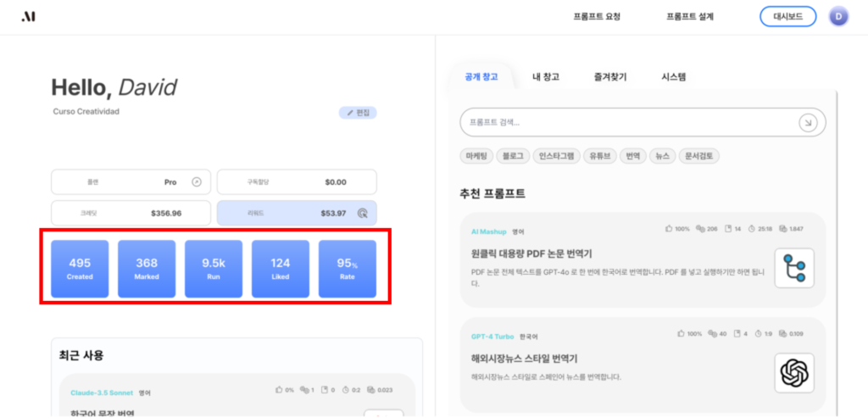Open the 프롬프트 요청 menu item
868x418 pixels.
[x=596, y=17]
